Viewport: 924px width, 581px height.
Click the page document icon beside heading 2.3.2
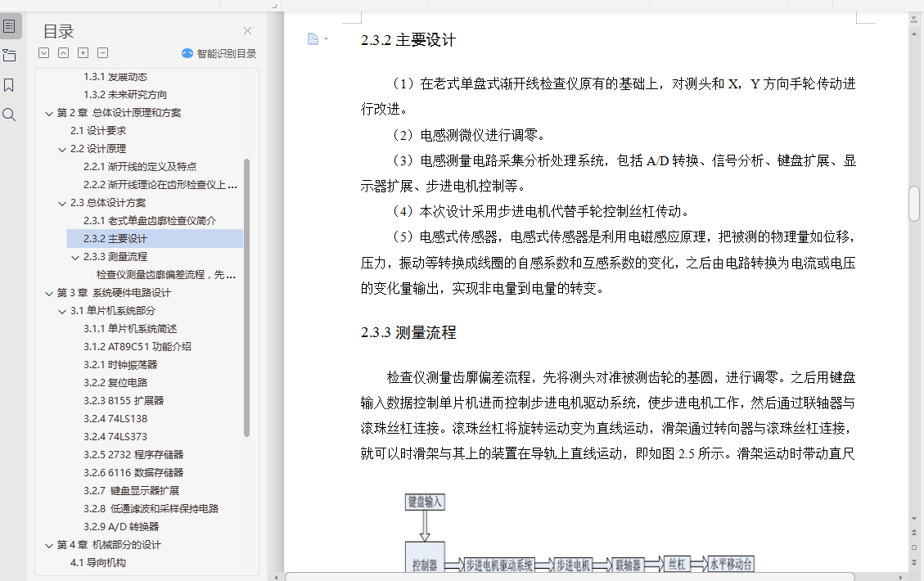pos(313,39)
